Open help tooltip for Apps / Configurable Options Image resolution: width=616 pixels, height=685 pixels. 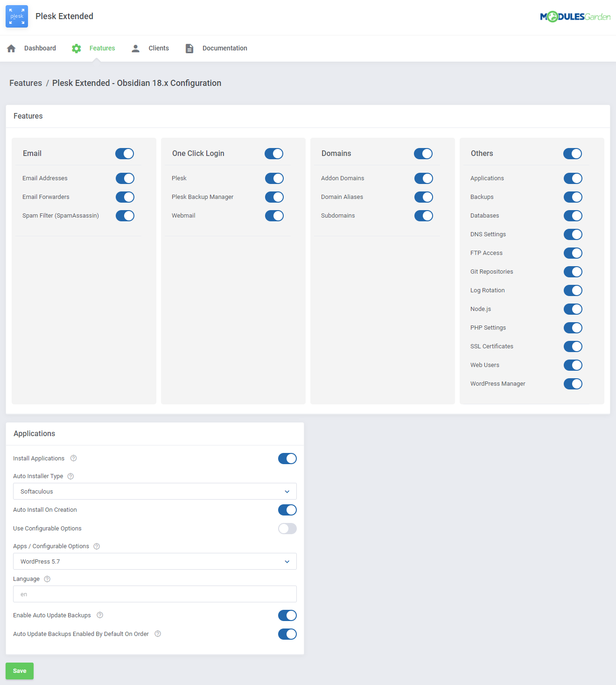(97, 546)
